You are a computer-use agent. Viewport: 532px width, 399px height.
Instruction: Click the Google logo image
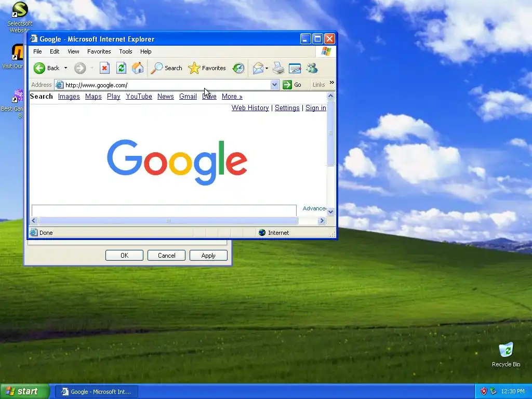click(177, 162)
